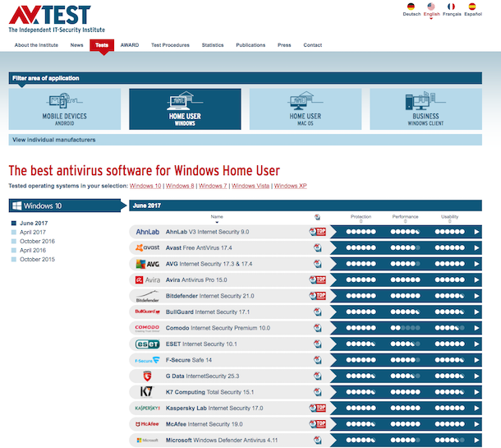
Task: Open the Tests tab
Action: point(102,45)
